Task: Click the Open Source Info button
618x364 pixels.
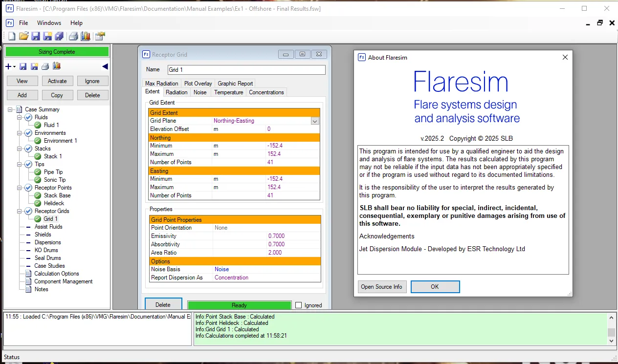Action: point(382,287)
